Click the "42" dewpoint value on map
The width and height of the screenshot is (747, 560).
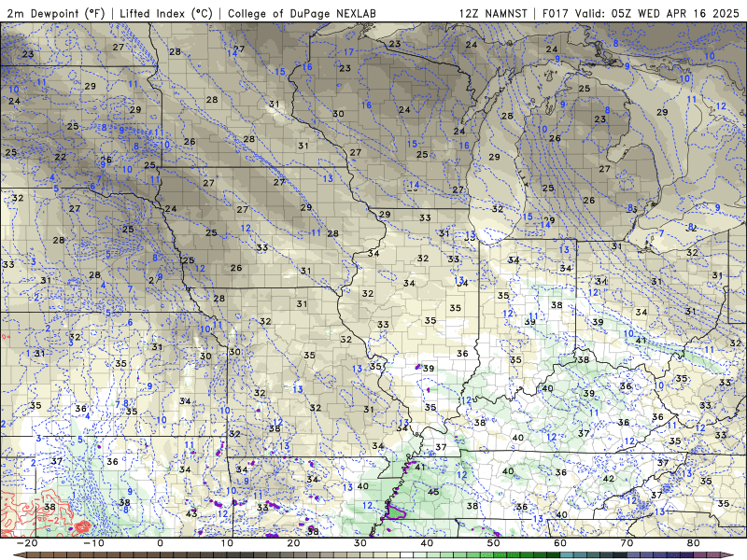(609, 478)
